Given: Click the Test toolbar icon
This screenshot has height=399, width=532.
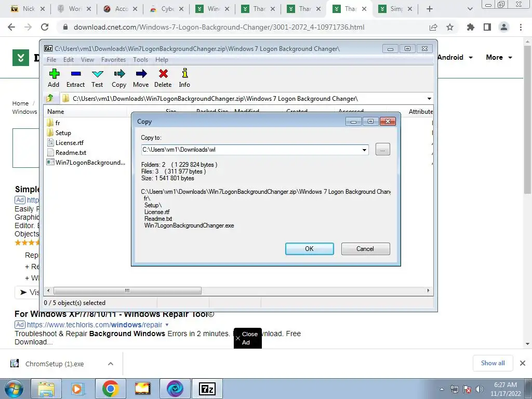Looking at the screenshot, I should (97, 78).
